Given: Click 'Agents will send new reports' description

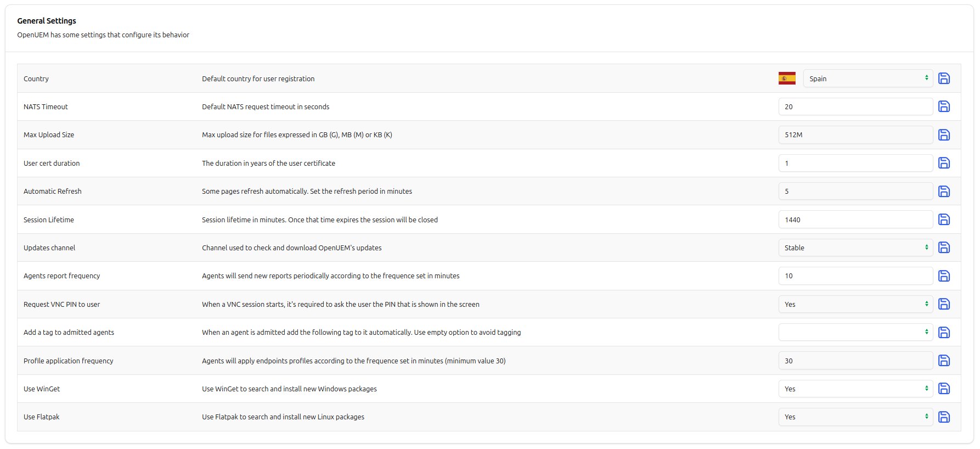Looking at the screenshot, I should point(331,276).
